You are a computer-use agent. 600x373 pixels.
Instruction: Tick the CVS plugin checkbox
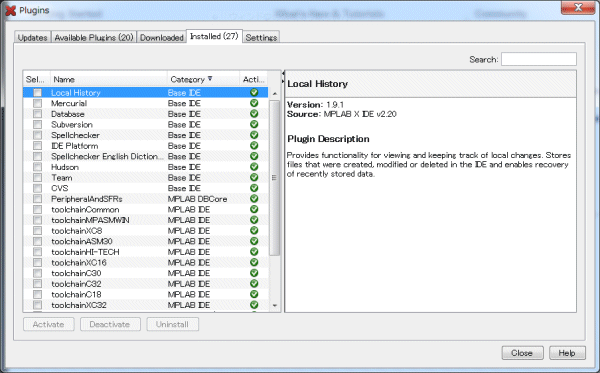(x=38, y=188)
